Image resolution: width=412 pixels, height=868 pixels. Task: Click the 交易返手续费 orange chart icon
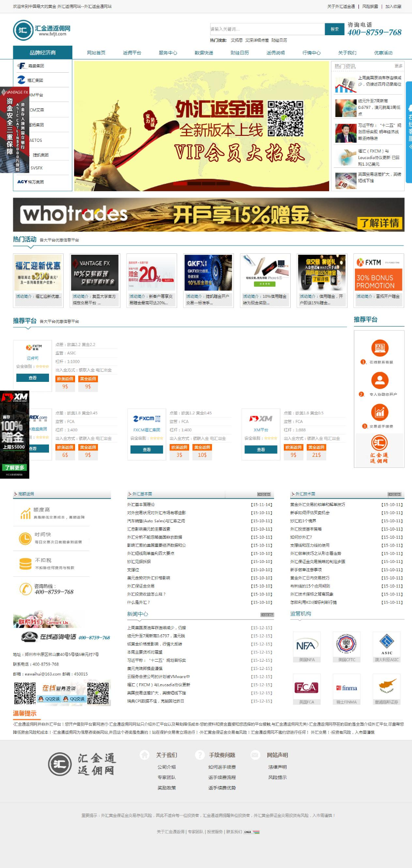pos(379,412)
